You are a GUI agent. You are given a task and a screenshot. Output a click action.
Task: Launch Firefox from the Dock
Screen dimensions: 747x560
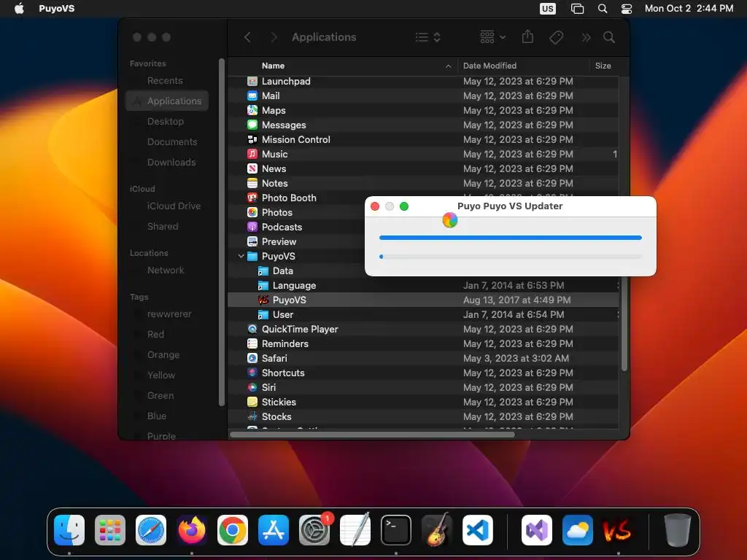pyautogui.click(x=192, y=530)
